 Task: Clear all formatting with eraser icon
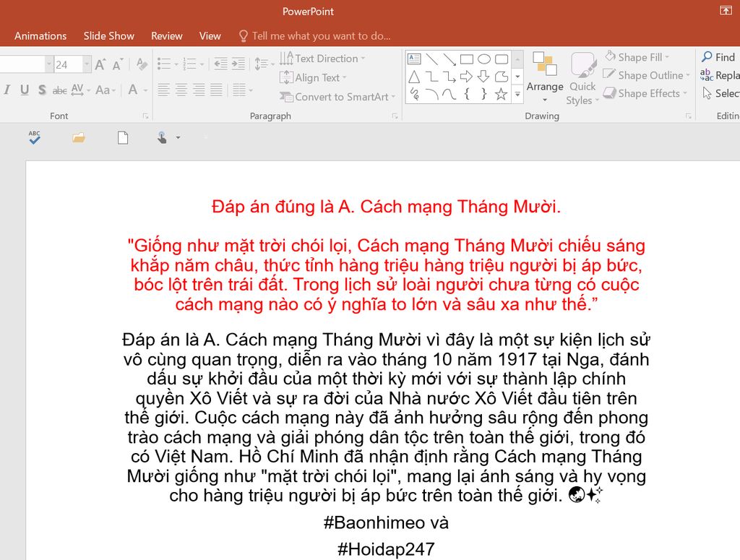tap(142, 64)
